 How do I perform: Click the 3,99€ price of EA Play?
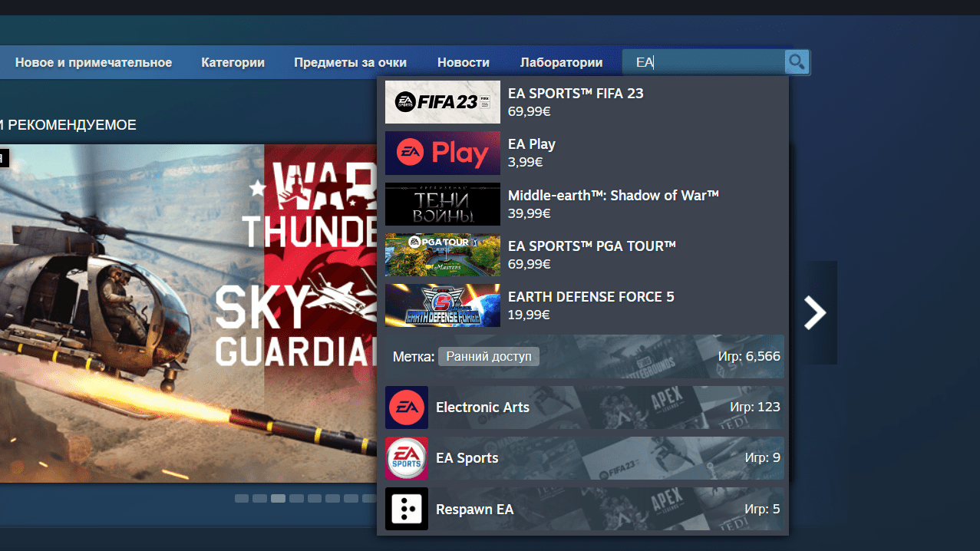(526, 162)
